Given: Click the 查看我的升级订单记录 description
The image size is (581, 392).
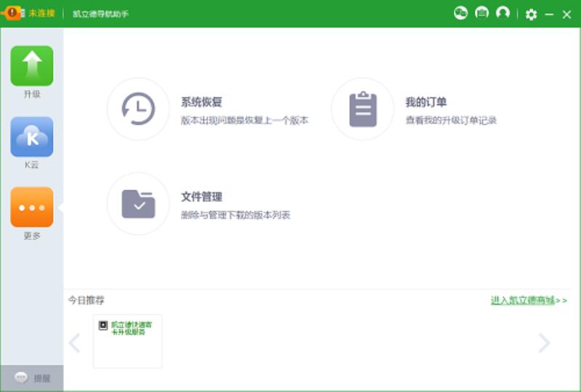Looking at the screenshot, I should pyautogui.click(x=451, y=121).
